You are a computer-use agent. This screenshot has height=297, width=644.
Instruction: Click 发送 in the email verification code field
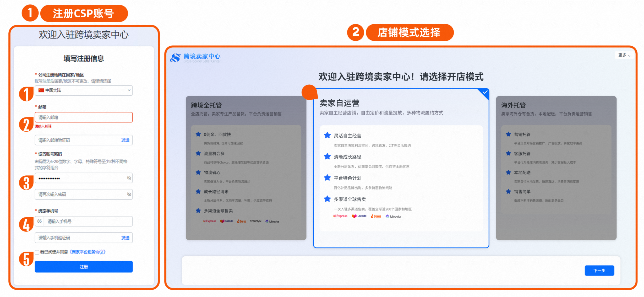125,140
